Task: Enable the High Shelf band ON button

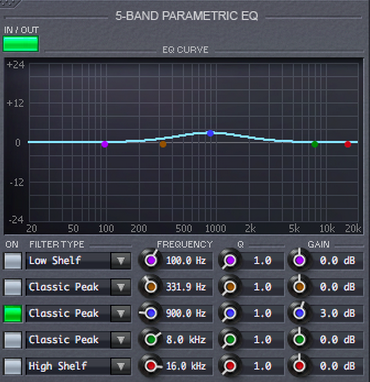Action: [x=13, y=366]
